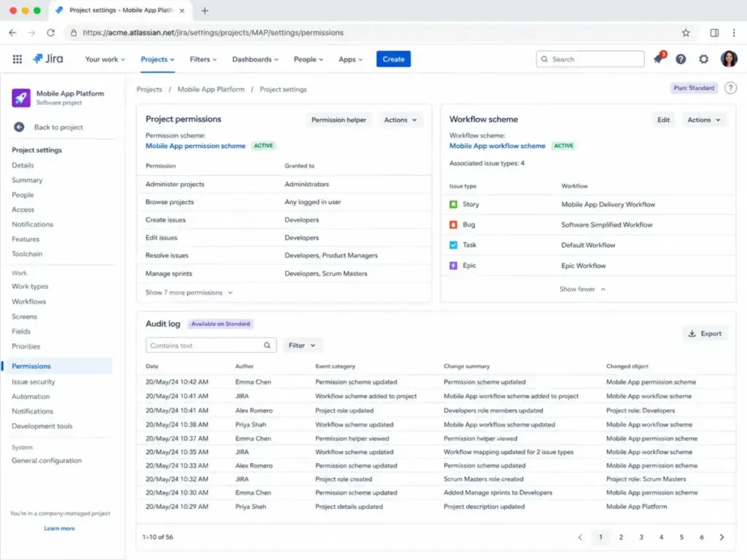
Task: Open the settings gear icon
Action: [x=704, y=59]
